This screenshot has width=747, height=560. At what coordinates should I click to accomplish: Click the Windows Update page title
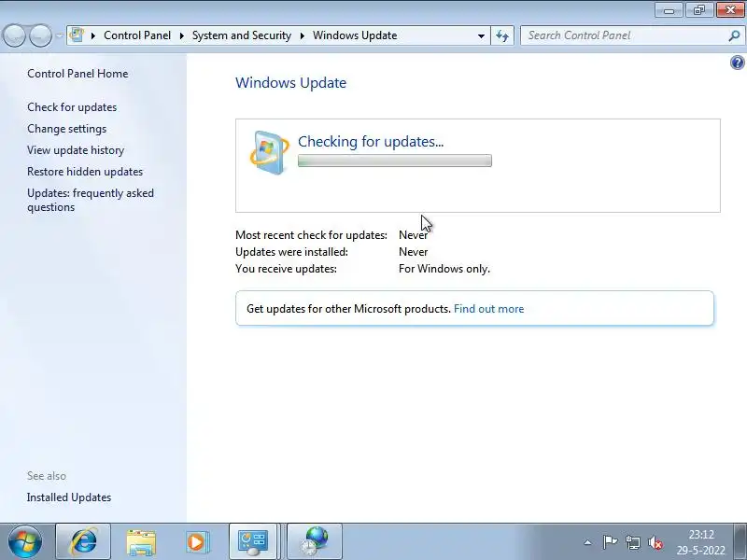click(290, 83)
